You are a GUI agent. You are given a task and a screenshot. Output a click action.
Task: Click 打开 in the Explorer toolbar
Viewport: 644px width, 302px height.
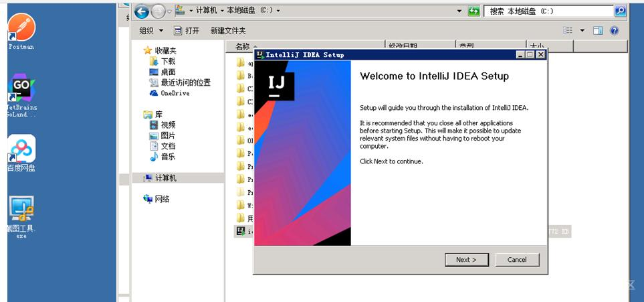tap(187, 30)
